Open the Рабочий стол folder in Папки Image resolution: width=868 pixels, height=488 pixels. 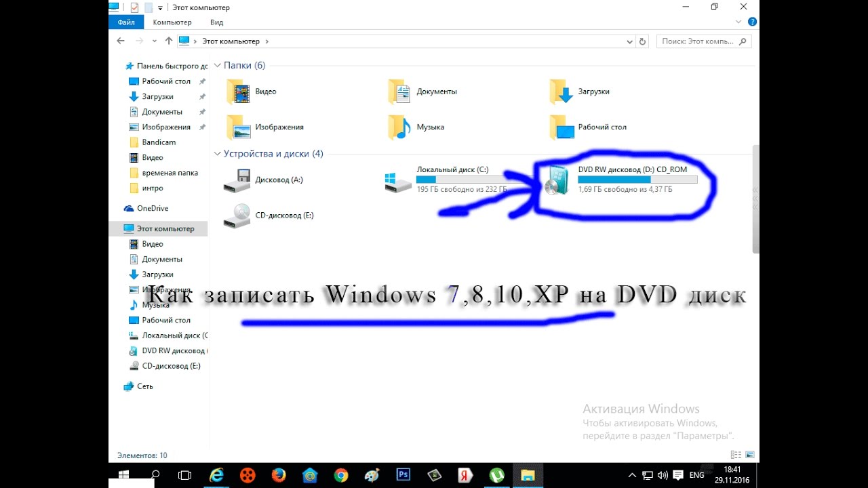[x=588, y=127]
